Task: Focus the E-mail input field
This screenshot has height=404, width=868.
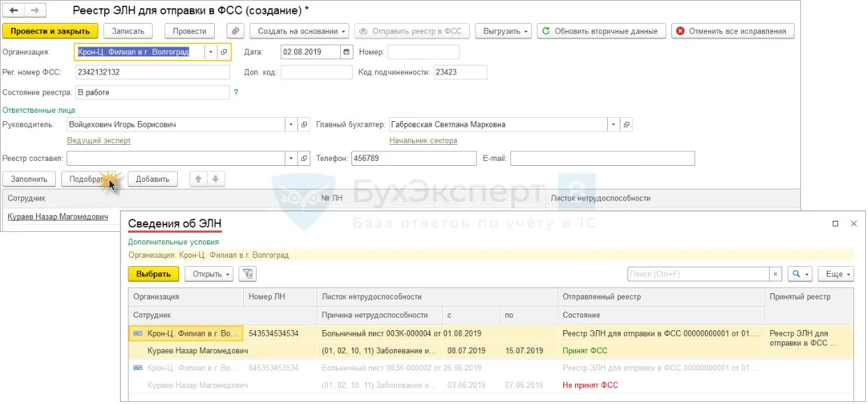Action: tap(602, 159)
